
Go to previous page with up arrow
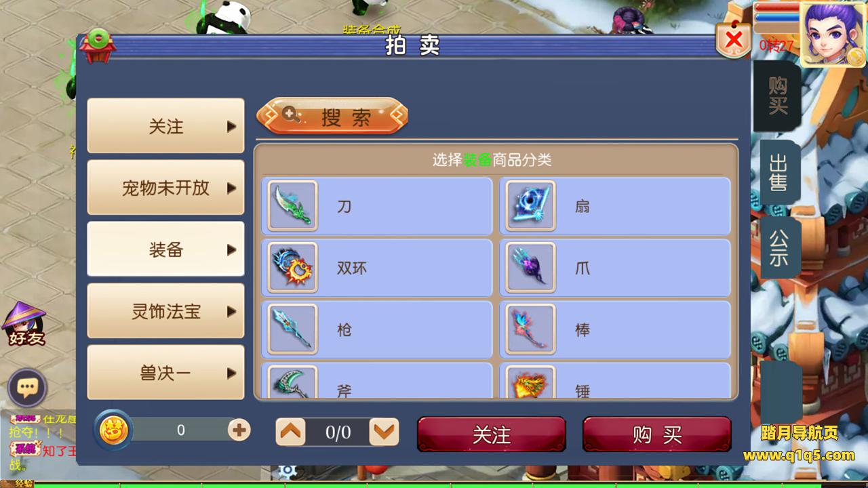[x=291, y=432]
